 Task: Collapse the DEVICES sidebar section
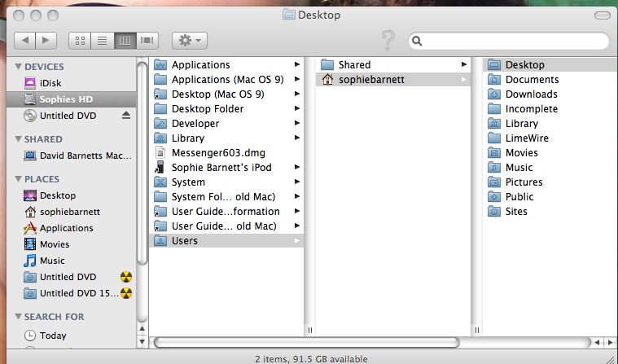point(18,66)
